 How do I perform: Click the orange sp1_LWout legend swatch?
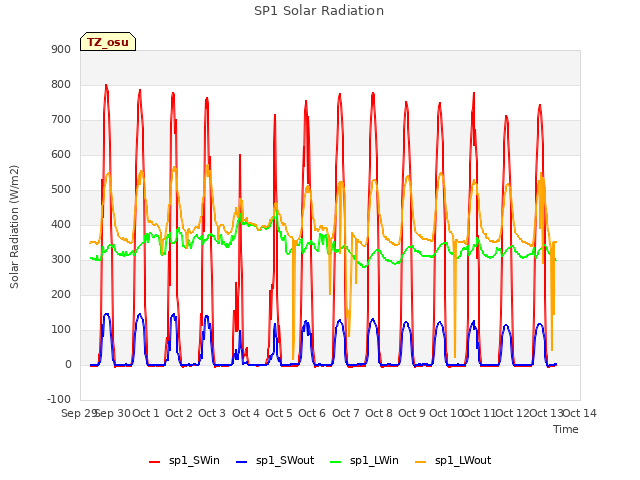pyautogui.click(x=420, y=462)
